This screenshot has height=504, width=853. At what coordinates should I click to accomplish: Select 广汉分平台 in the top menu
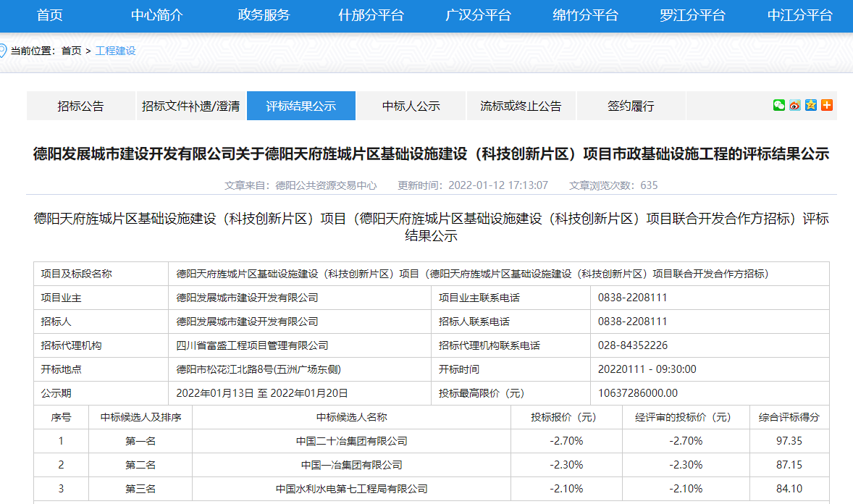(478, 15)
